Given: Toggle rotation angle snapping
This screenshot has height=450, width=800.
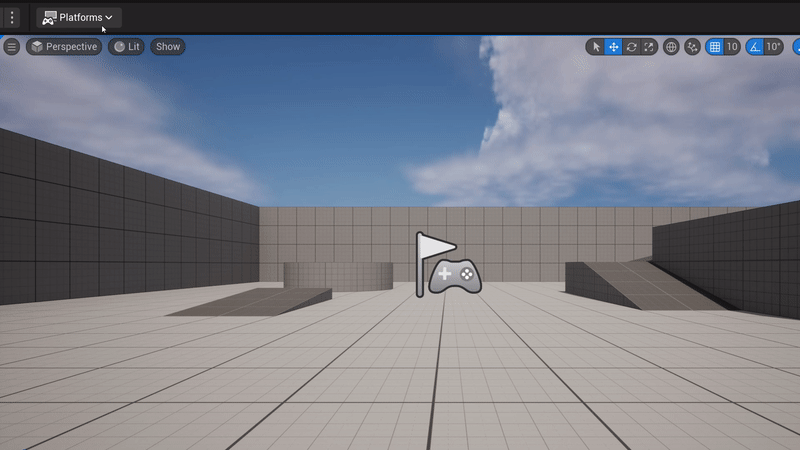Looking at the screenshot, I should [x=755, y=47].
